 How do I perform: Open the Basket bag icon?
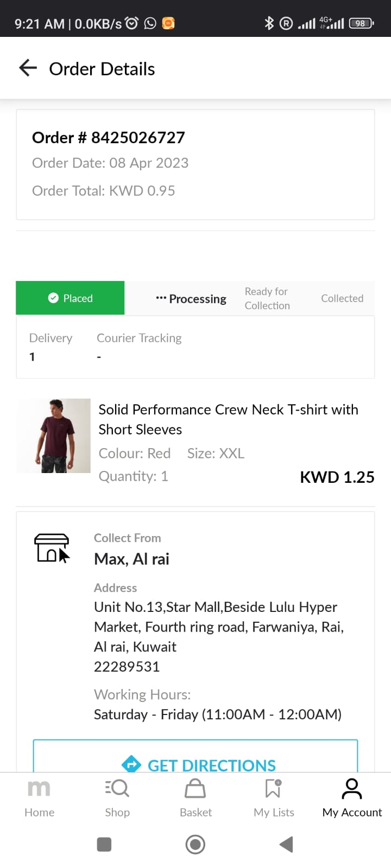195,788
